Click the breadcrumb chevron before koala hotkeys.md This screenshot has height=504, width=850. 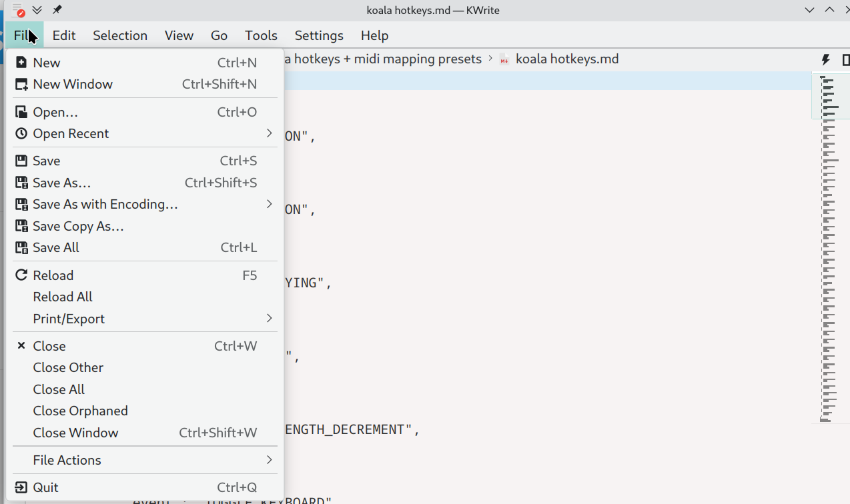coord(490,59)
